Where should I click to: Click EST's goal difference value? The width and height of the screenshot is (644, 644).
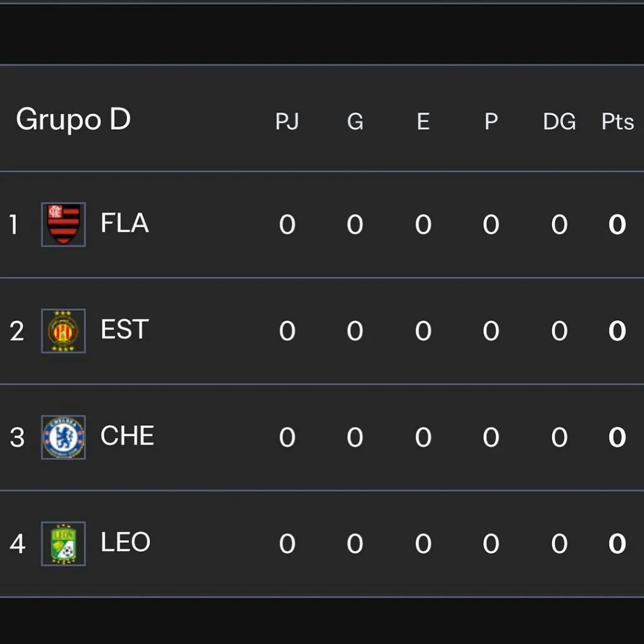[x=559, y=331]
